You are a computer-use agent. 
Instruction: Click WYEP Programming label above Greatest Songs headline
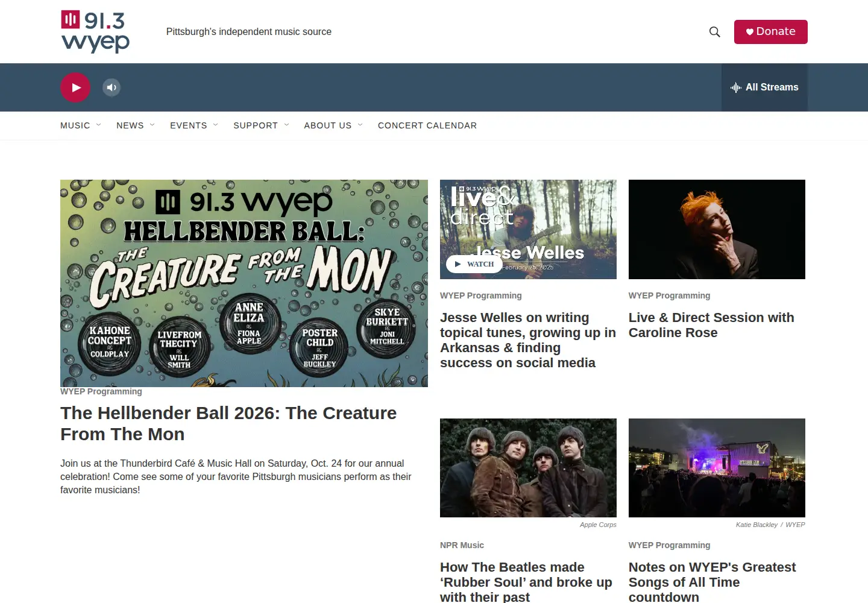pyautogui.click(x=670, y=545)
